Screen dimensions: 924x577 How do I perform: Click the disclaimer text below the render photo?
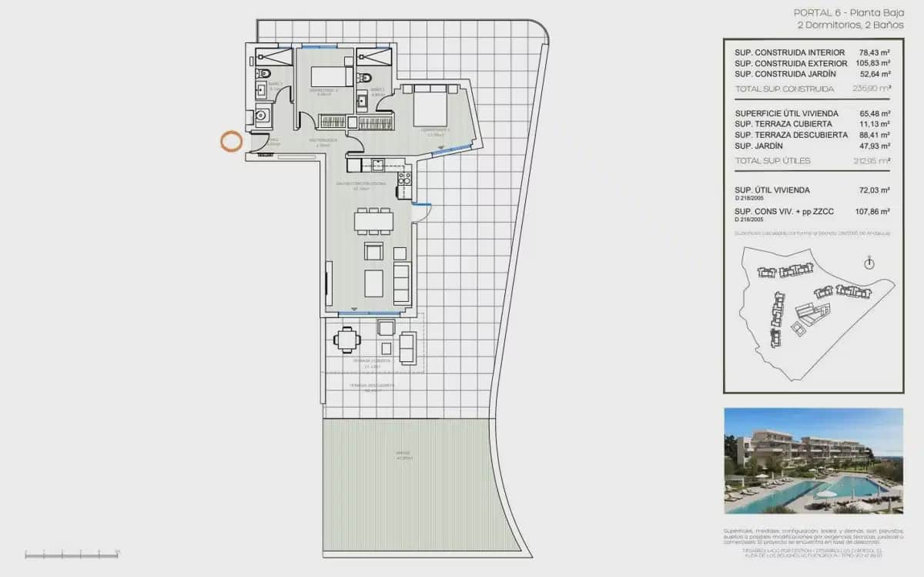point(813,535)
